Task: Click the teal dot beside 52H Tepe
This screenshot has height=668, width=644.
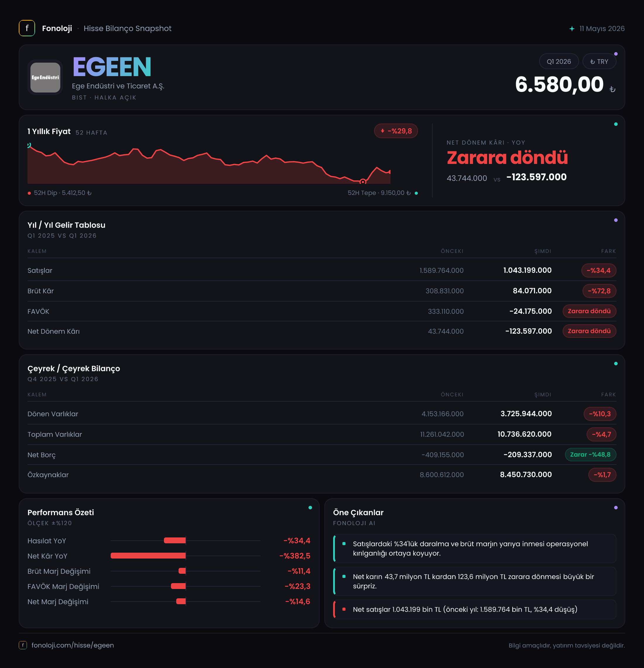Action: coord(416,193)
